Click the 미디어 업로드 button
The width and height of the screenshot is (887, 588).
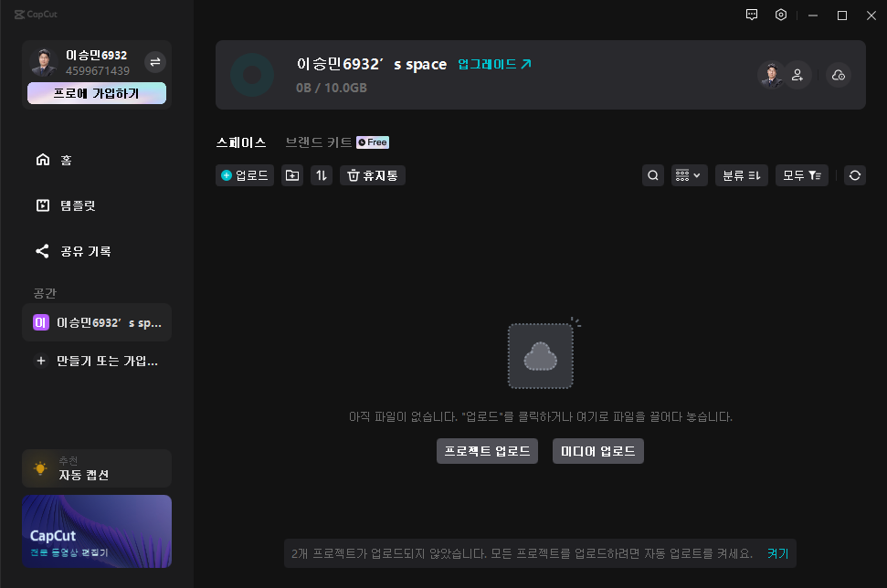(x=598, y=451)
